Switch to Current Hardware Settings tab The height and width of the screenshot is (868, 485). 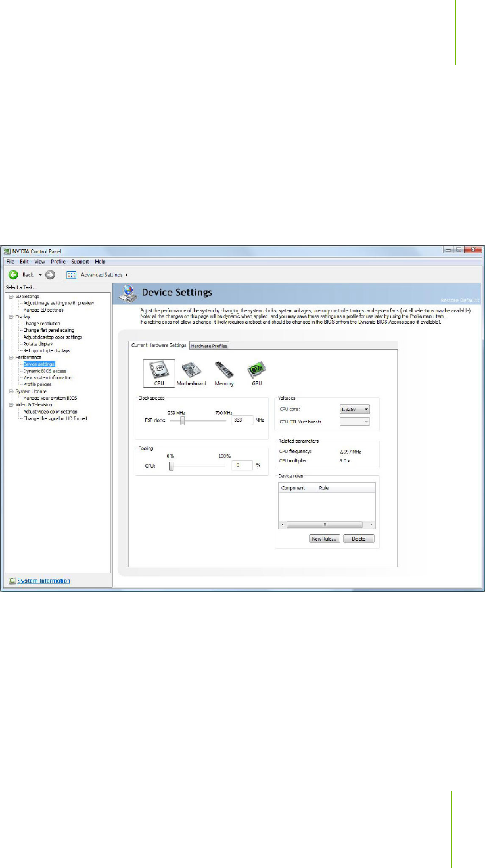[159, 345]
